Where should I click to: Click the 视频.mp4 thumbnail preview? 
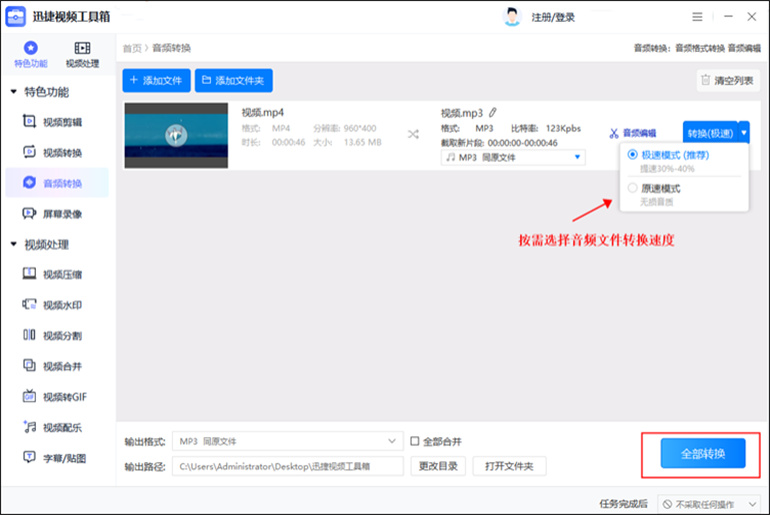(176, 136)
